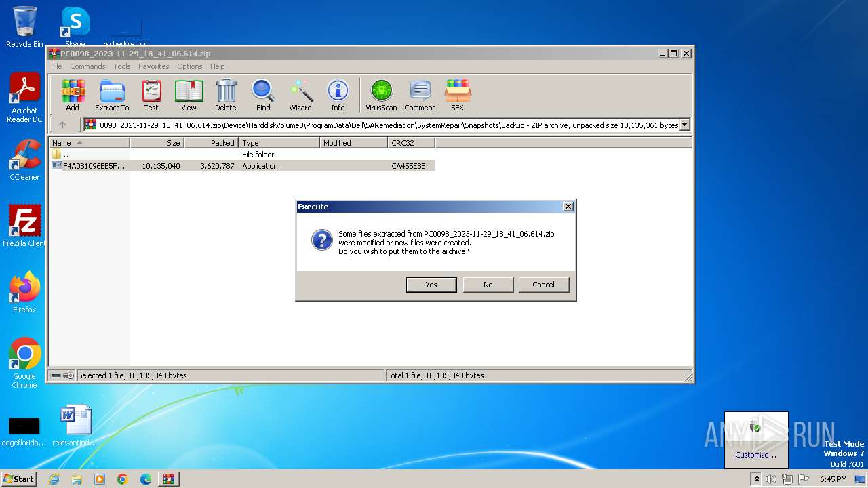This screenshot has height=488, width=868.
Task: Click the Info toolbar icon
Action: pyautogui.click(x=338, y=96)
